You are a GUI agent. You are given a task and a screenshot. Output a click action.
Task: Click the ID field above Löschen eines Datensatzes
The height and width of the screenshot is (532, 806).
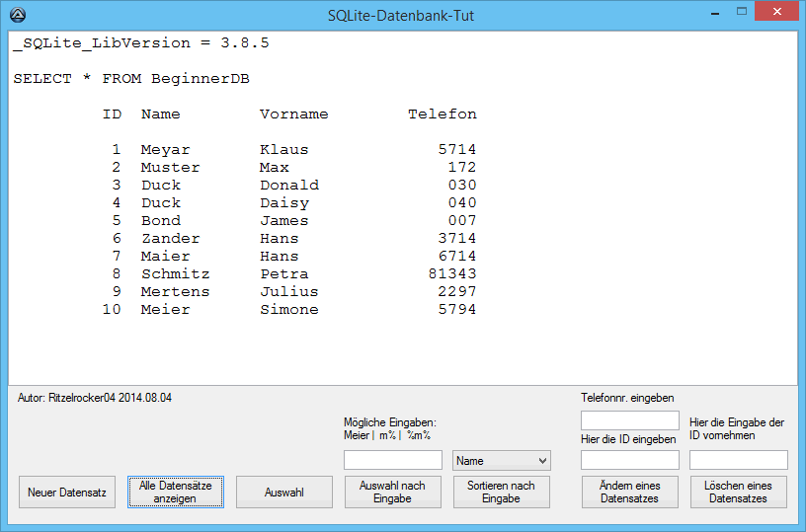tap(738, 461)
